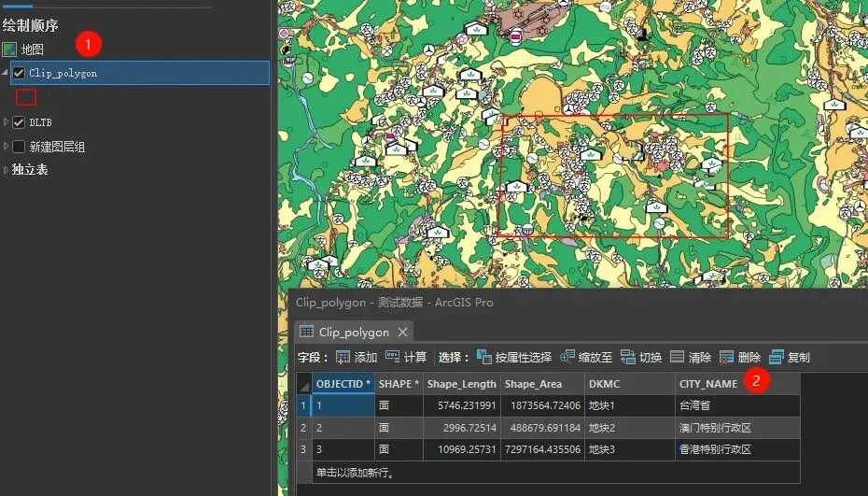Click the red symbol swatch under Clip_polygon

tap(26, 97)
